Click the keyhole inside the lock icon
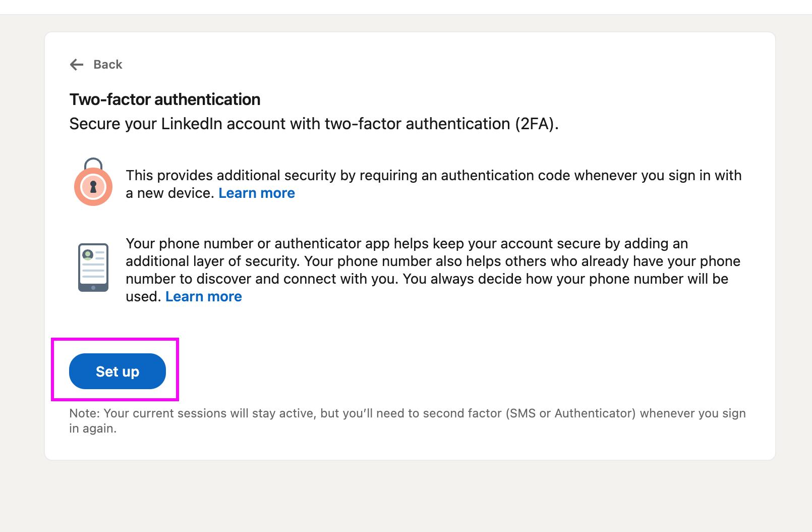The image size is (812, 532). click(93, 187)
